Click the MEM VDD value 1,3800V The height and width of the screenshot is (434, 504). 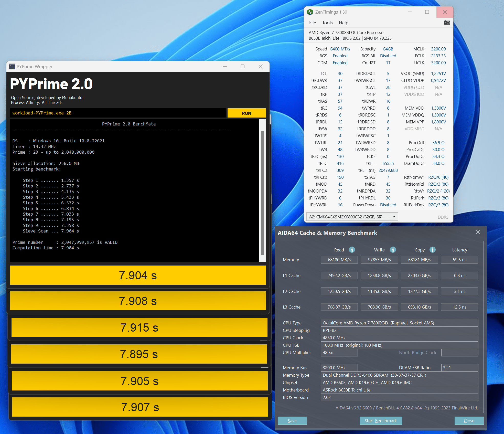(x=438, y=108)
